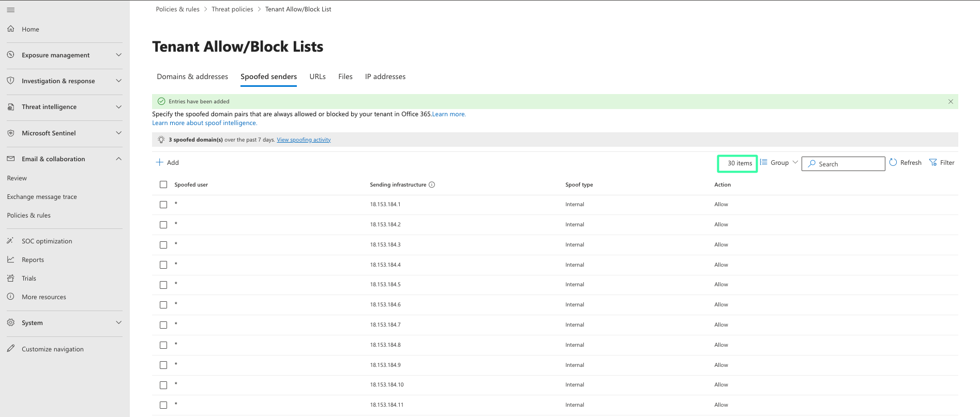
Task: Switch to the IP addresses tab
Action: tap(385, 76)
